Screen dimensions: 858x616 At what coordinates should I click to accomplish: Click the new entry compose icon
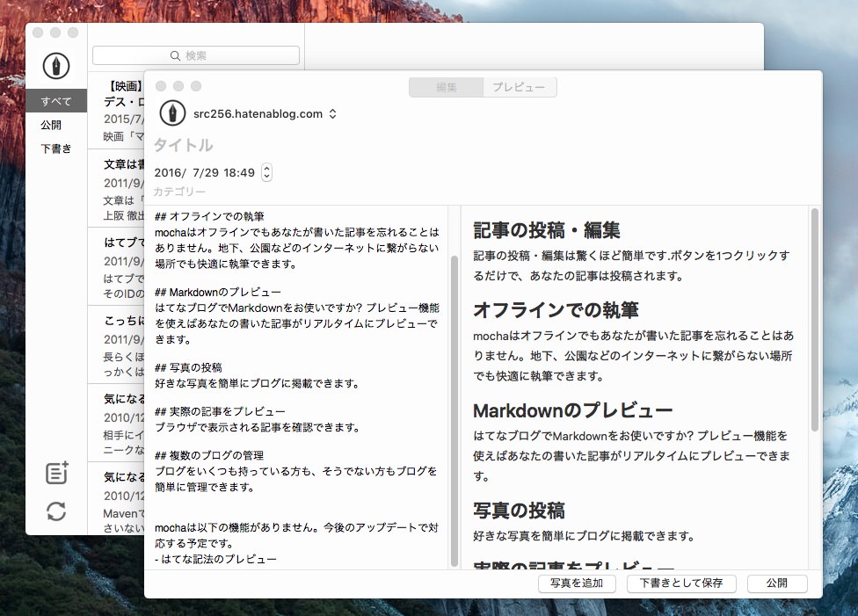coord(57,473)
